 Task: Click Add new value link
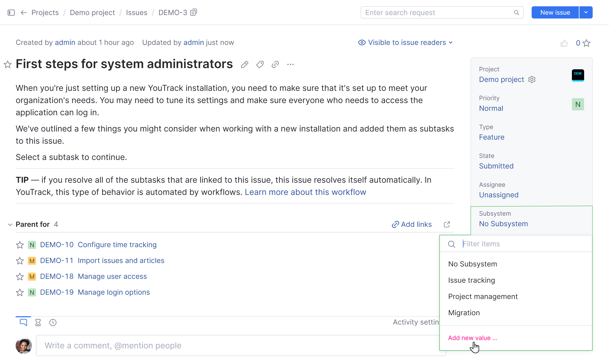point(472,338)
